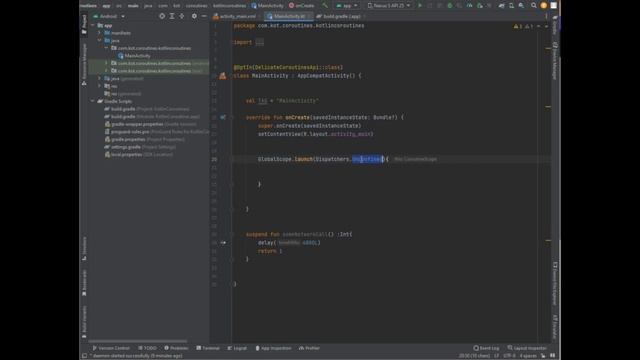Click inspection warnings indicator in editor corner
The height and width of the screenshot is (360, 640).
click(x=523, y=26)
